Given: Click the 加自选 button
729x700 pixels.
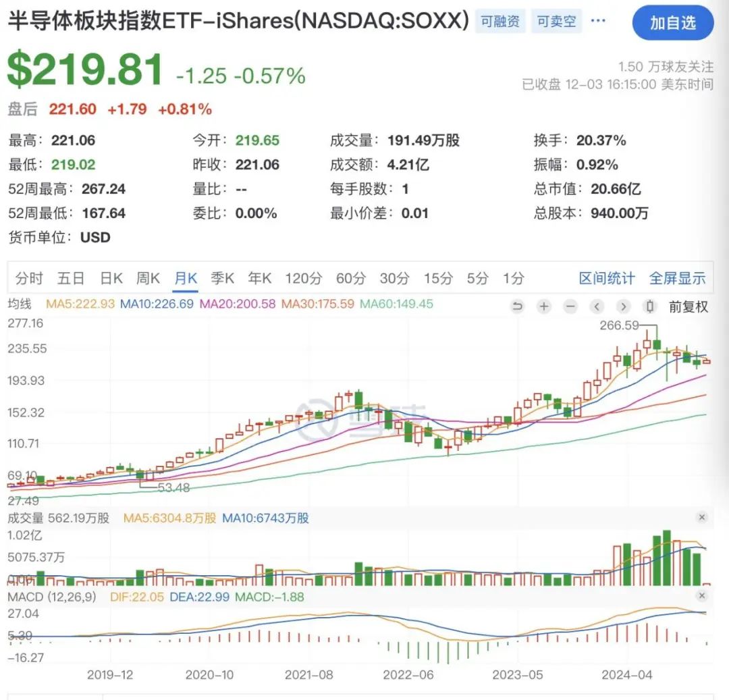Looking at the screenshot, I should (673, 22).
